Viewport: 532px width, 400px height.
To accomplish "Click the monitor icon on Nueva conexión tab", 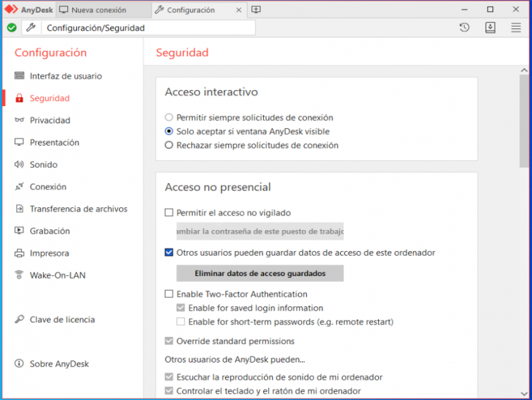I will point(64,10).
